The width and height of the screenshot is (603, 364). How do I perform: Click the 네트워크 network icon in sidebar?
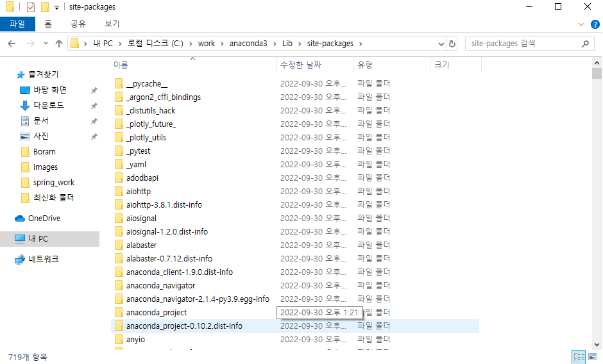click(x=20, y=260)
